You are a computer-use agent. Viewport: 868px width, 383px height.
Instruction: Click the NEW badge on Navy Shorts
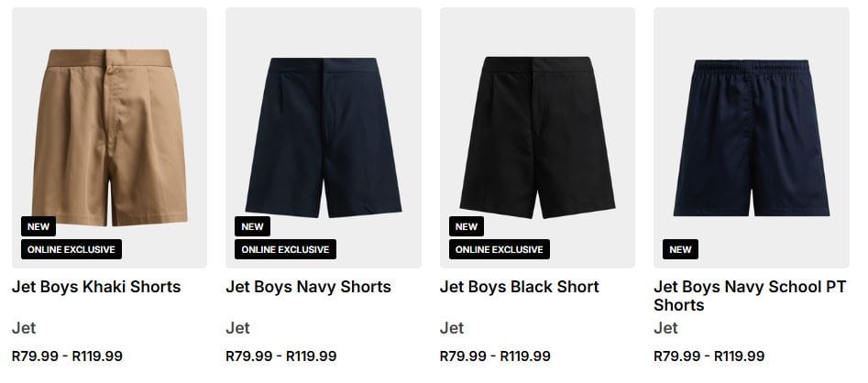(x=252, y=226)
